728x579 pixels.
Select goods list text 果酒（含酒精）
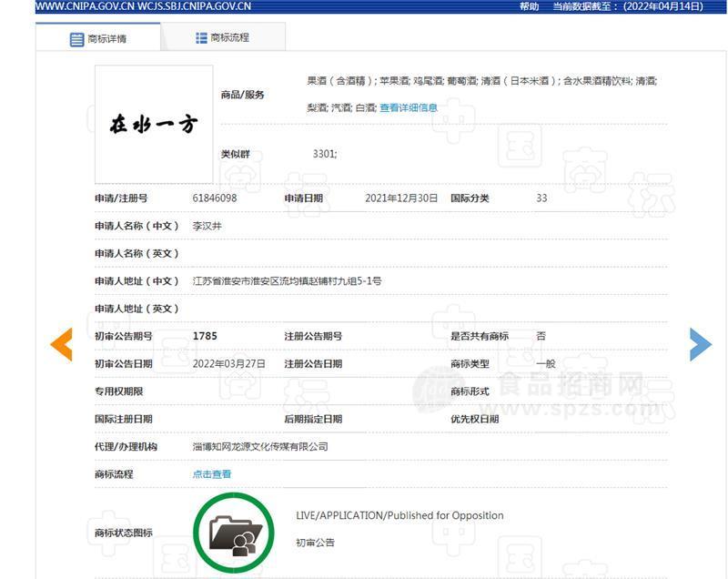tap(340, 81)
